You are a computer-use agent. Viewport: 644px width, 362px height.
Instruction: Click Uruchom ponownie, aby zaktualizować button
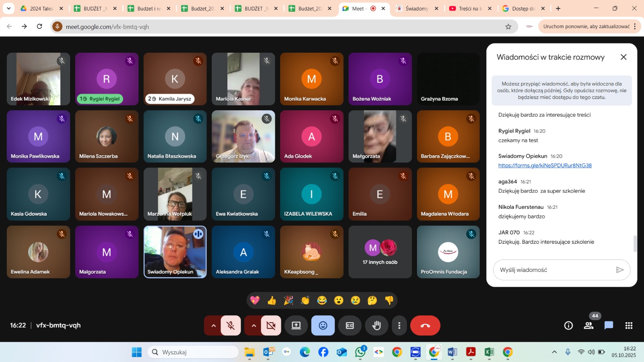tap(586, 27)
